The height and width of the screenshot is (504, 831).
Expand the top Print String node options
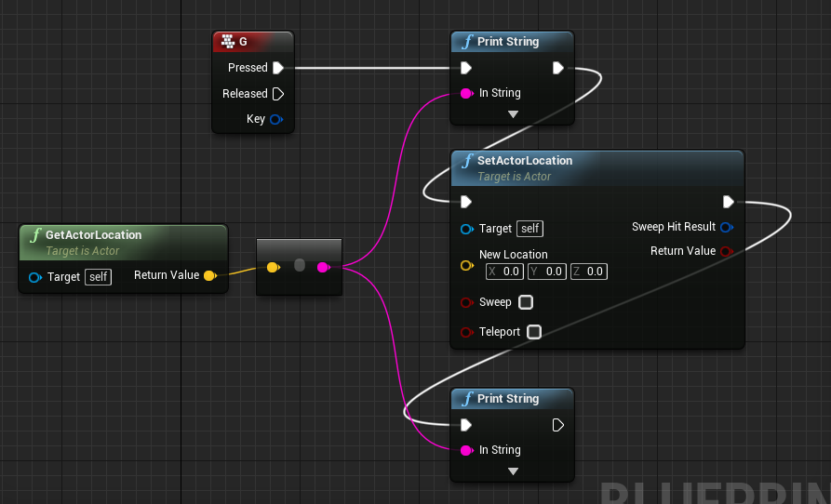click(513, 114)
